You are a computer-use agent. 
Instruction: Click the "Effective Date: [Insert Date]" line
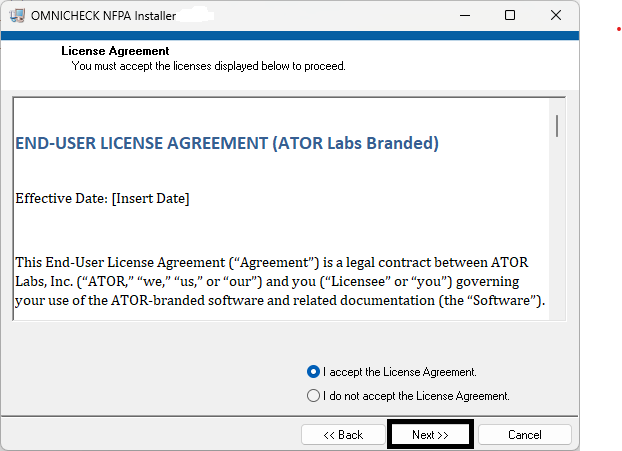[102, 198]
